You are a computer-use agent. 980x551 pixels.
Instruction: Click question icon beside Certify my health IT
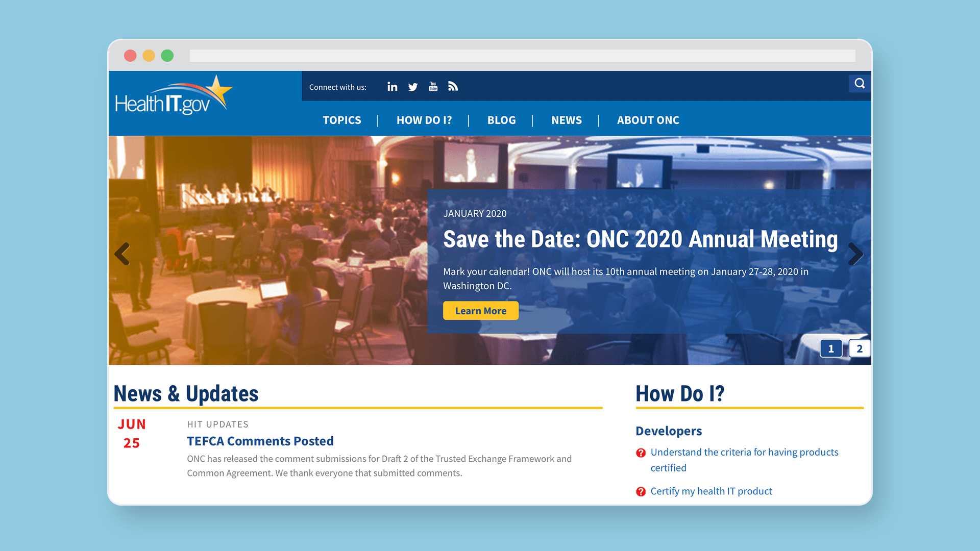pyautogui.click(x=641, y=491)
